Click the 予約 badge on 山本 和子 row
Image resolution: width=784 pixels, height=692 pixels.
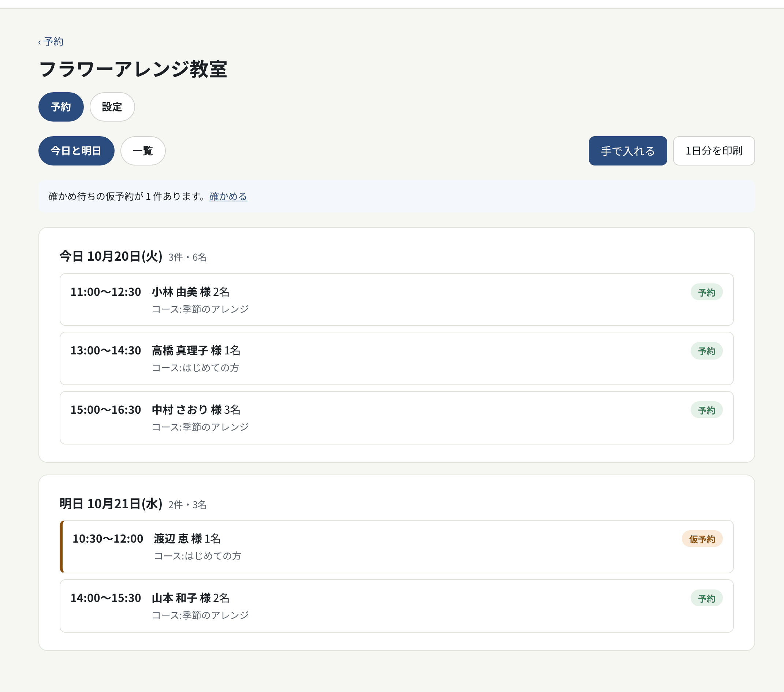coord(706,598)
